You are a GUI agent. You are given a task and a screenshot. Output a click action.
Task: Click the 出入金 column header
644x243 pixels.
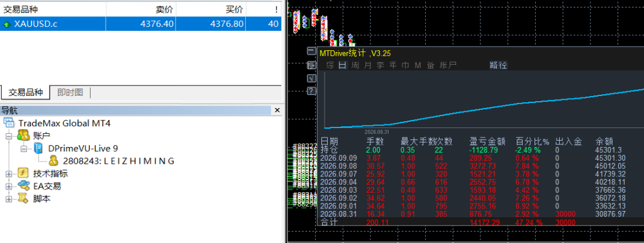568,142
